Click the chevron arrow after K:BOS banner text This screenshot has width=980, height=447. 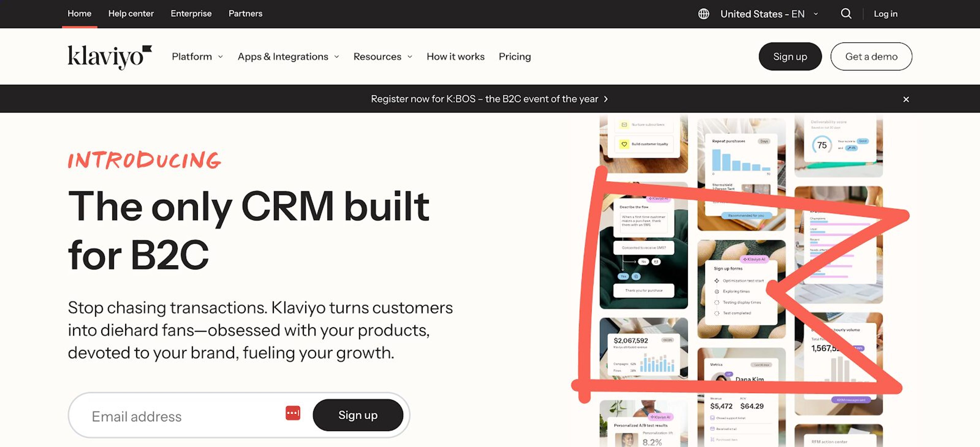click(x=606, y=99)
